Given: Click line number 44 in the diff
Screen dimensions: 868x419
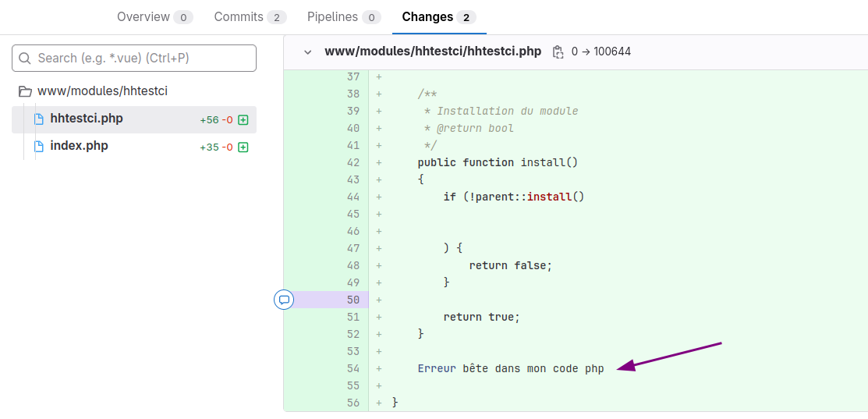Looking at the screenshot, I should 353,197.
